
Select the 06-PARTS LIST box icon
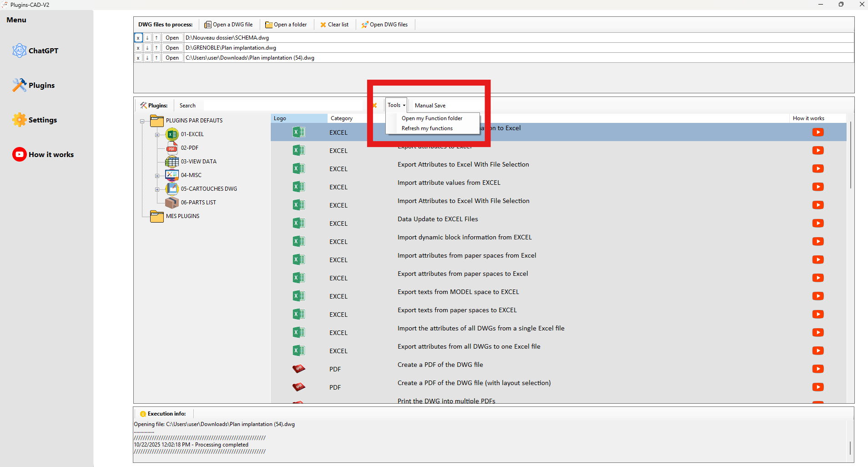172,203
